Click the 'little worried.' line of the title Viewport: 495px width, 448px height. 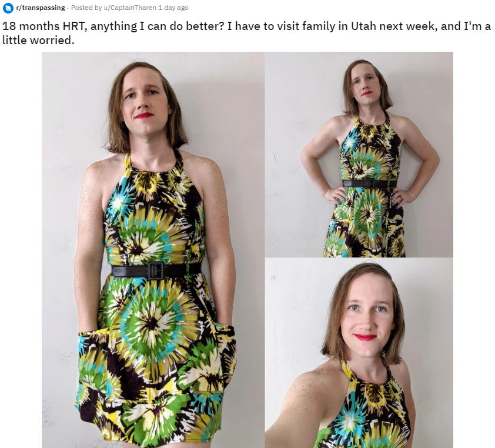(38, 40)
